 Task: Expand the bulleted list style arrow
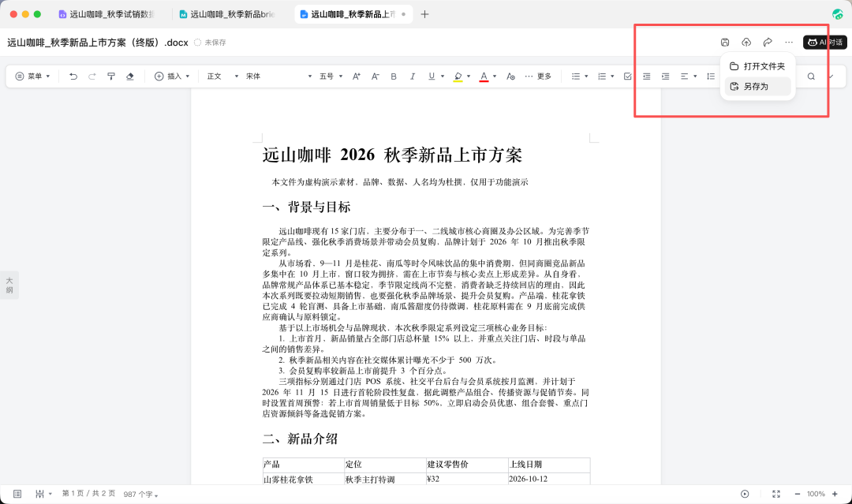tap(586, 77)
